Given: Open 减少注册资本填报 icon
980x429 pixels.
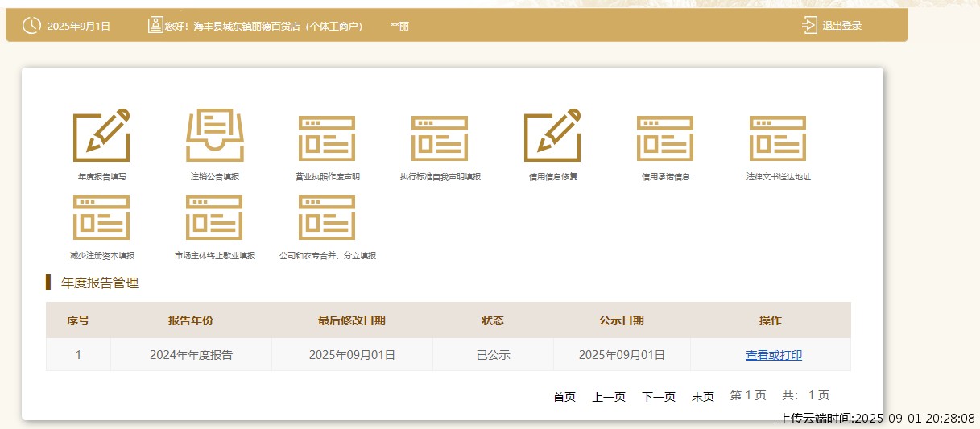Looking at the screenshot, I should pos(101,217).
